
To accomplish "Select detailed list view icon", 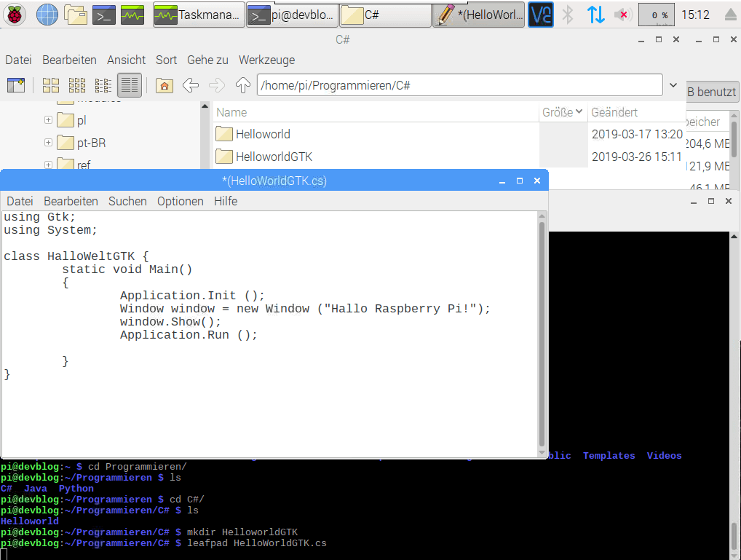I will coord(129,85).
